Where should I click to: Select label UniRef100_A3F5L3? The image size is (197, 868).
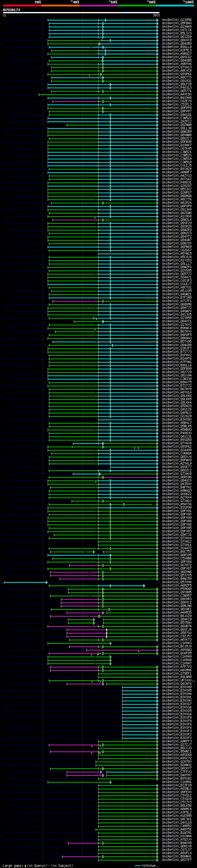(177, 50)
